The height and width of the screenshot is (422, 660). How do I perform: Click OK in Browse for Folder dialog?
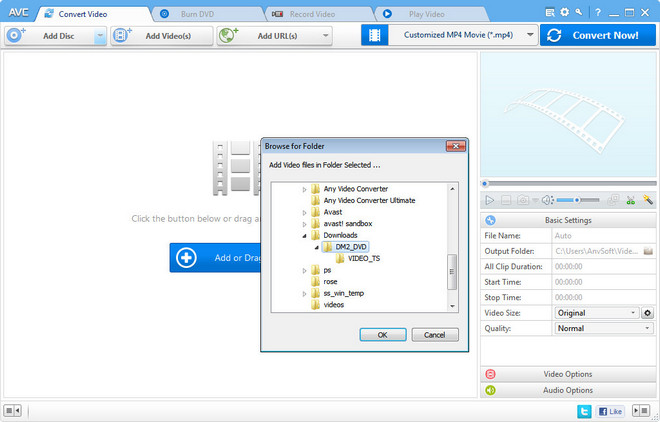383,335
